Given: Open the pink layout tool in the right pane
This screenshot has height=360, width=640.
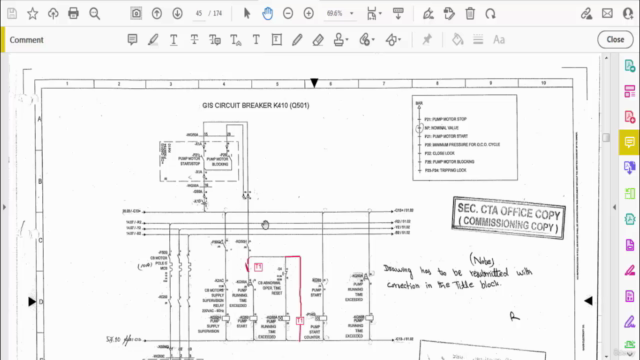Looking at the screenshot, I should 630,91.
